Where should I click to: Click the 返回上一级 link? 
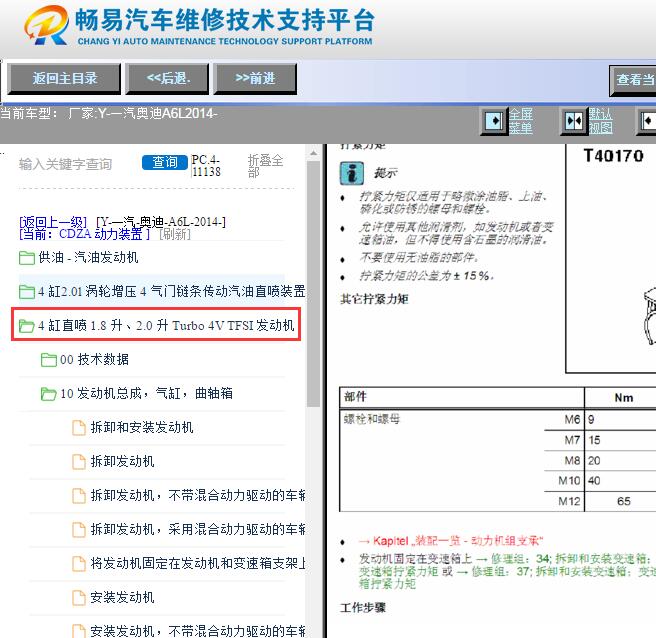point(53,222)
